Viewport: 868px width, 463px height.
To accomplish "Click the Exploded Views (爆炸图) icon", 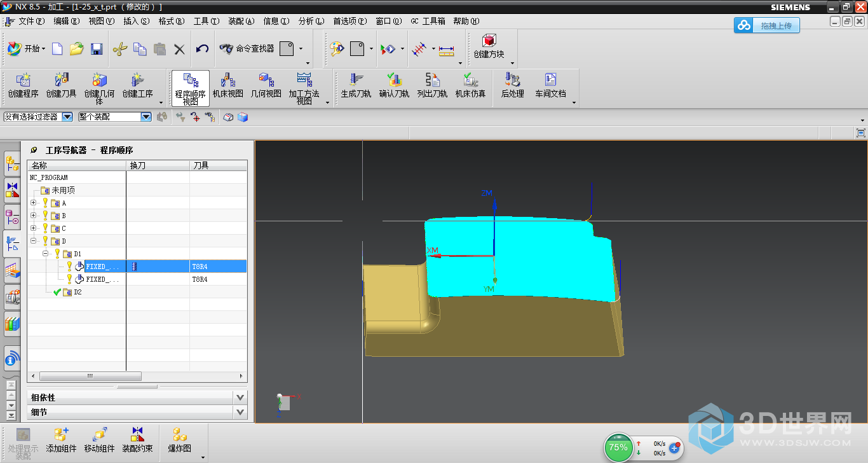I will tap(179, 440).
